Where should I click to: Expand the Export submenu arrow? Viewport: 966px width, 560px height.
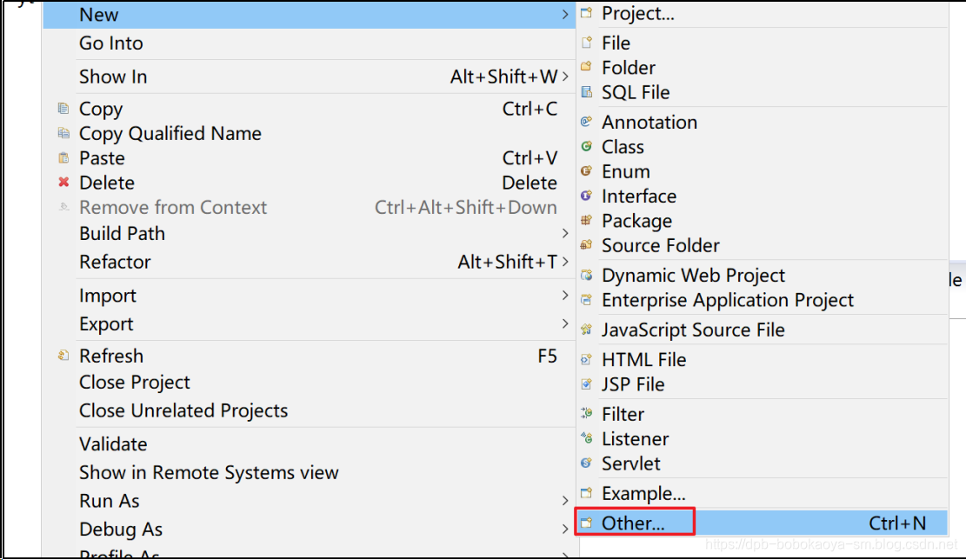pos(565,323)
